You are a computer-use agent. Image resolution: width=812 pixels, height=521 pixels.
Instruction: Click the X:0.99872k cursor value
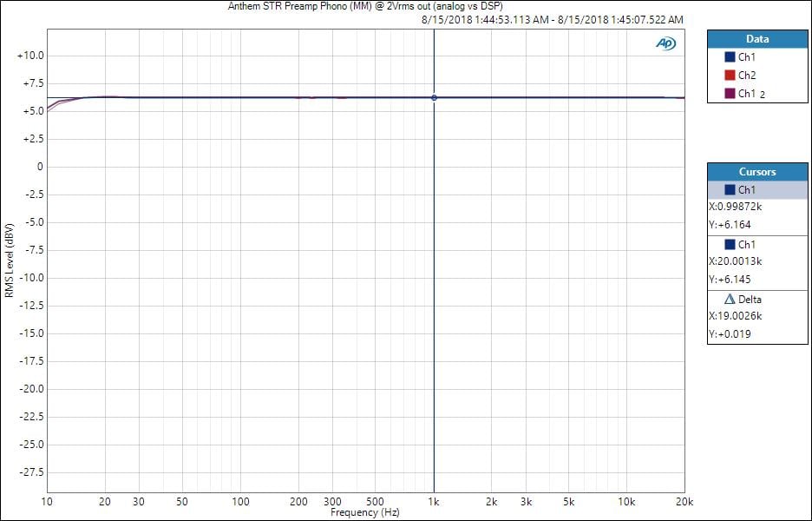(736, 207)
